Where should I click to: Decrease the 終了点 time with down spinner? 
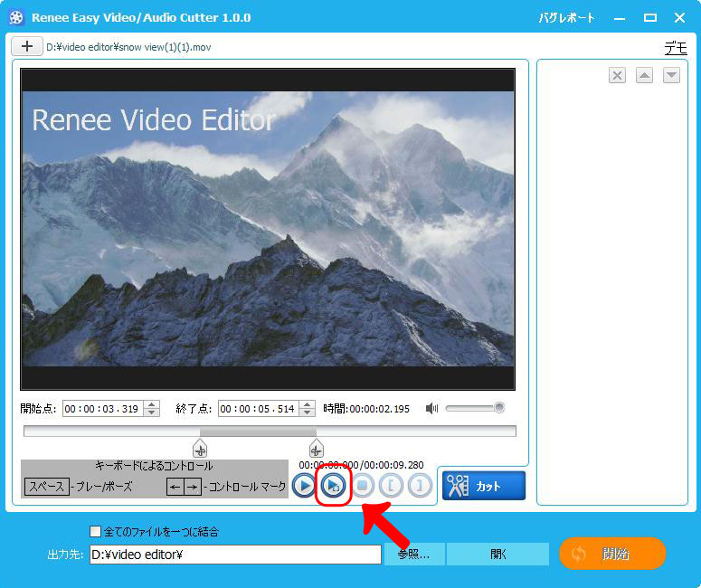point(308,413)
